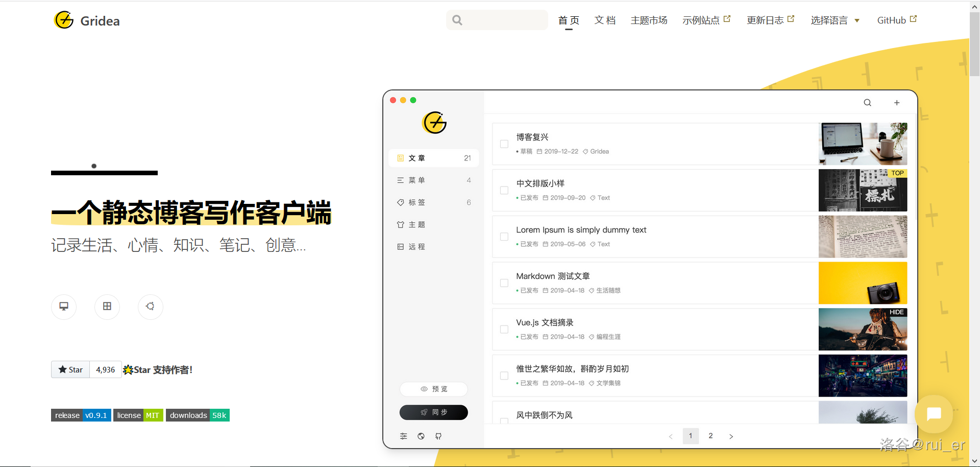Click the 4,936 star count link
The width and height of the screenshot is (980, 467).
[x=106, y=369]
